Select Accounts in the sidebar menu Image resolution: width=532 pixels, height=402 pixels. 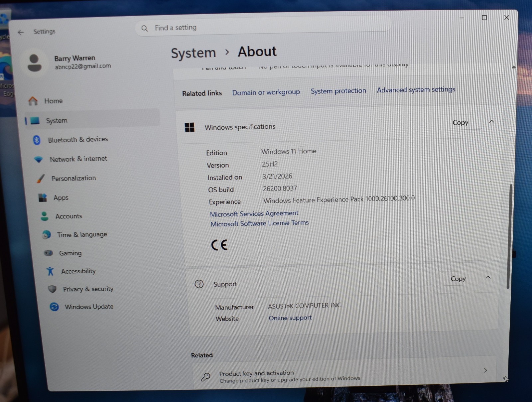(x=69, y=216)
